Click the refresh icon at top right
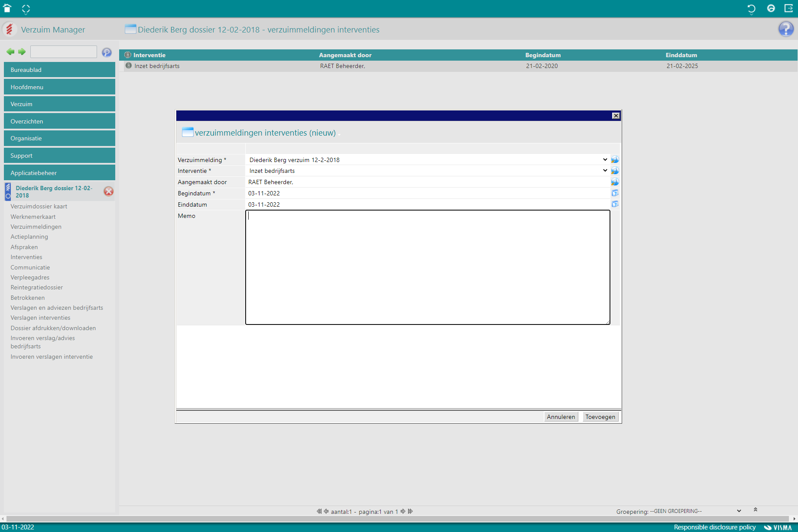This screenshot has width=798, height=532. click(x=752, y=8)
